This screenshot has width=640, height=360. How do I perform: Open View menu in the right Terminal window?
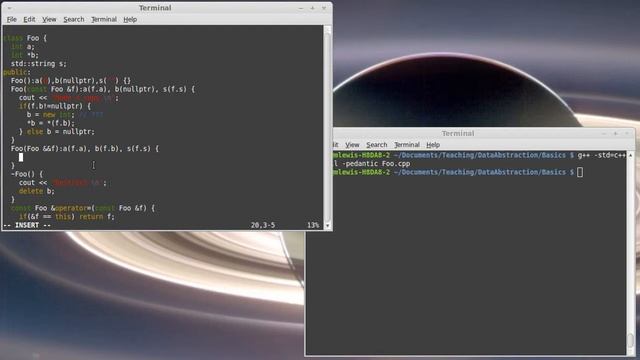352,144
